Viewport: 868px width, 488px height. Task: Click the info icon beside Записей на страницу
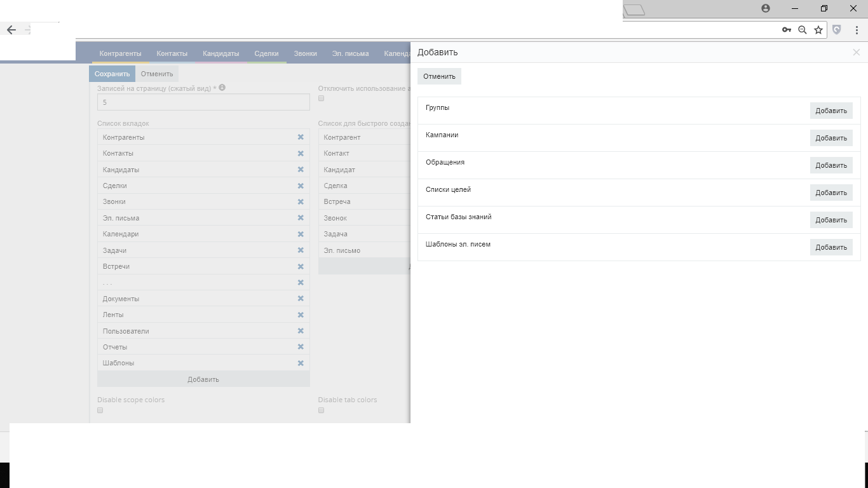click(222, 88)
